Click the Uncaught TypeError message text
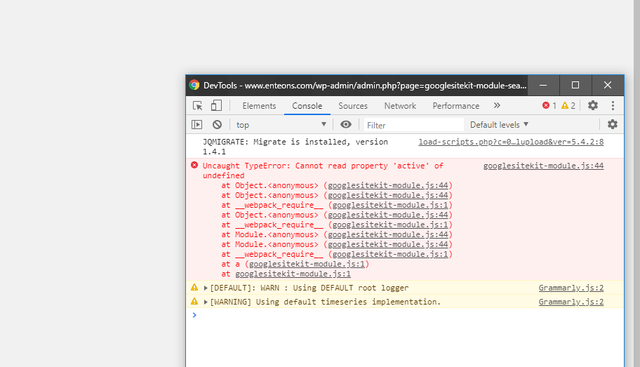Image resolution: width=640 pixels, height=367 pixels. tap(323, 170)
